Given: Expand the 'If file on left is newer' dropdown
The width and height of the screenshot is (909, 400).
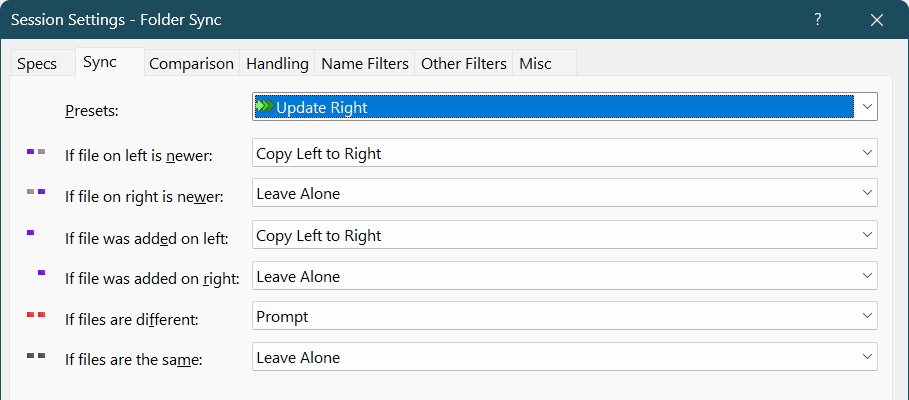Looking at the screenshot, I should (865, 153).
